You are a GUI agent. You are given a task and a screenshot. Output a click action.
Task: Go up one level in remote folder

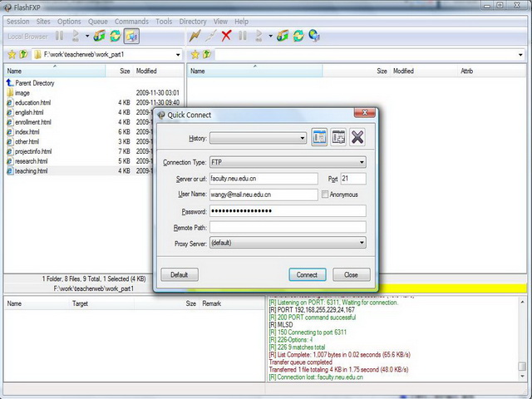pos(207,54)
